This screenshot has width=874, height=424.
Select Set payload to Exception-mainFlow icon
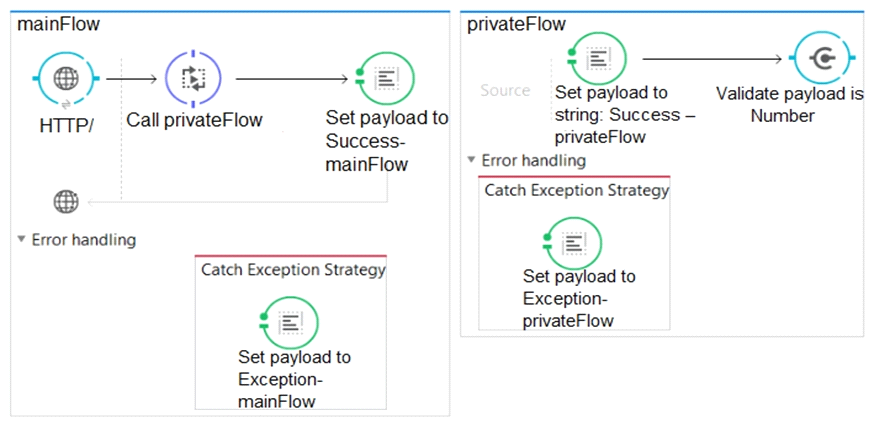[289, 323]
